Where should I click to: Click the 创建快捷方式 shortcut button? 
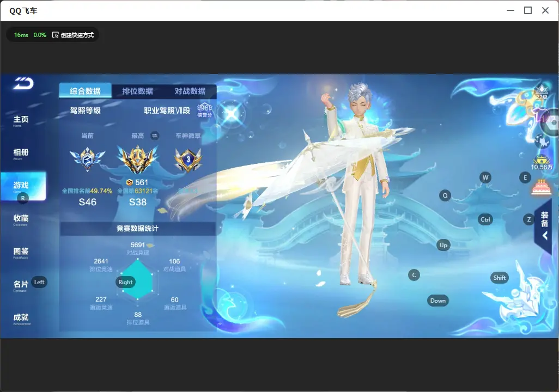(x=73, y=35)
